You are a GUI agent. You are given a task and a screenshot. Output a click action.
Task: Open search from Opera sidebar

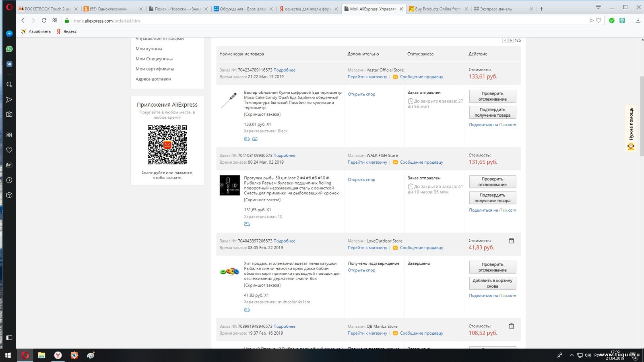click(x=9, y=84)
